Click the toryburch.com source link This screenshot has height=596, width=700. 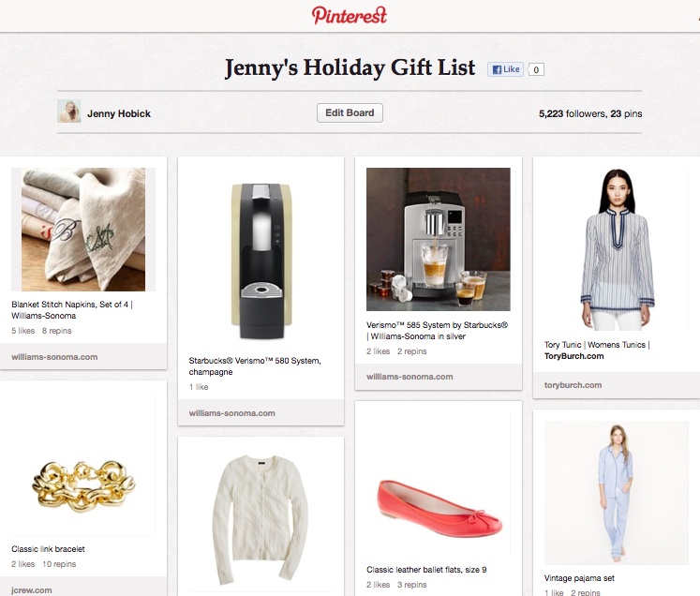573,385
